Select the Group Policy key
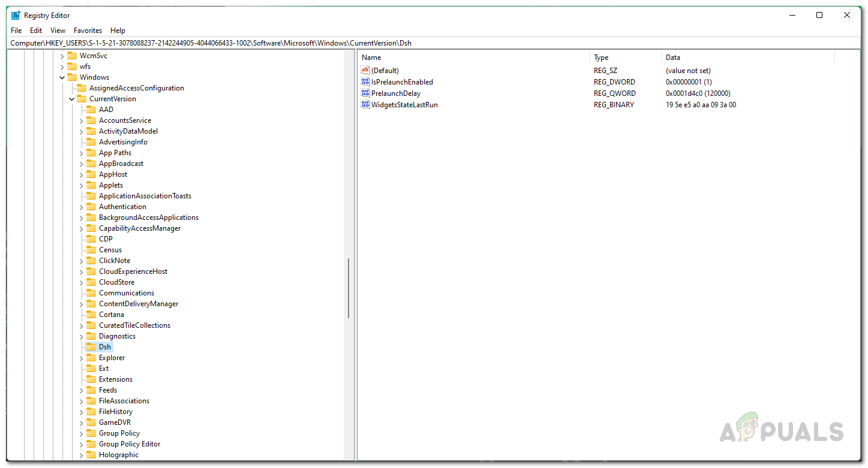The height and width of the screenshot is (468, 868). coord(119,433)
